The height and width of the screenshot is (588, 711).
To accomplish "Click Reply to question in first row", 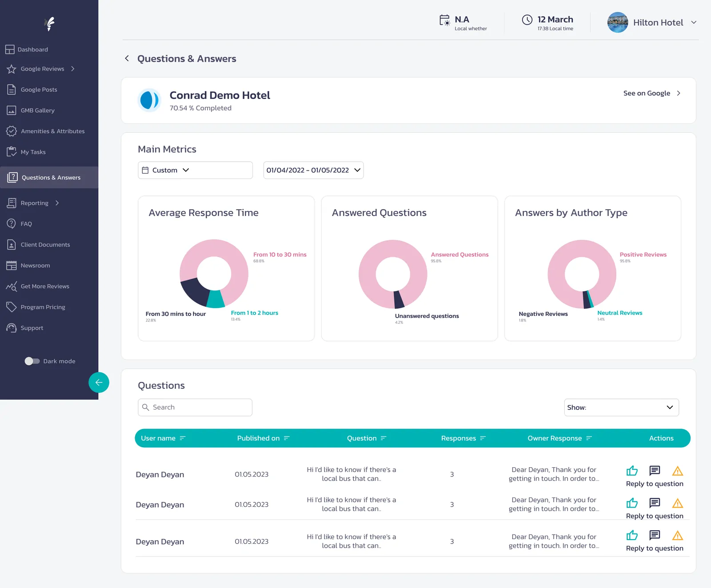I will 655,484.
